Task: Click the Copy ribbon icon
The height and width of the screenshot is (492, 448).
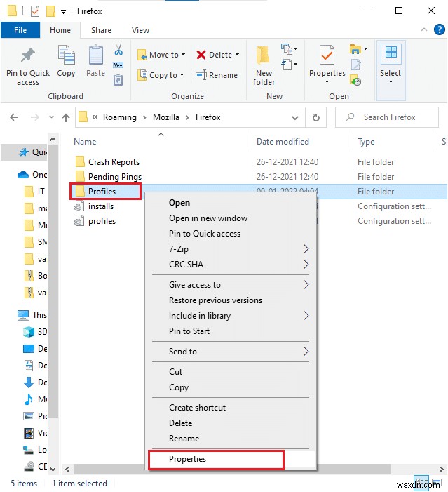Action: pos(66,55)
